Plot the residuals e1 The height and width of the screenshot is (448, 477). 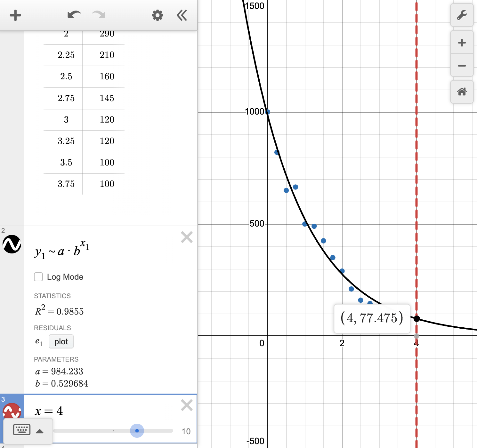[x=61, y=341]
